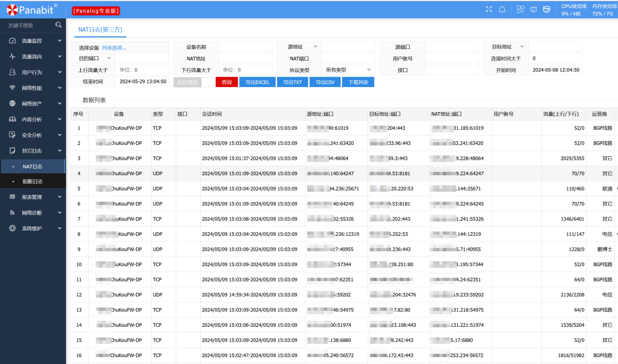618x364 pixels.
Task: Select the NAT日志(第三方) tab
Action: tap(100, 30)
